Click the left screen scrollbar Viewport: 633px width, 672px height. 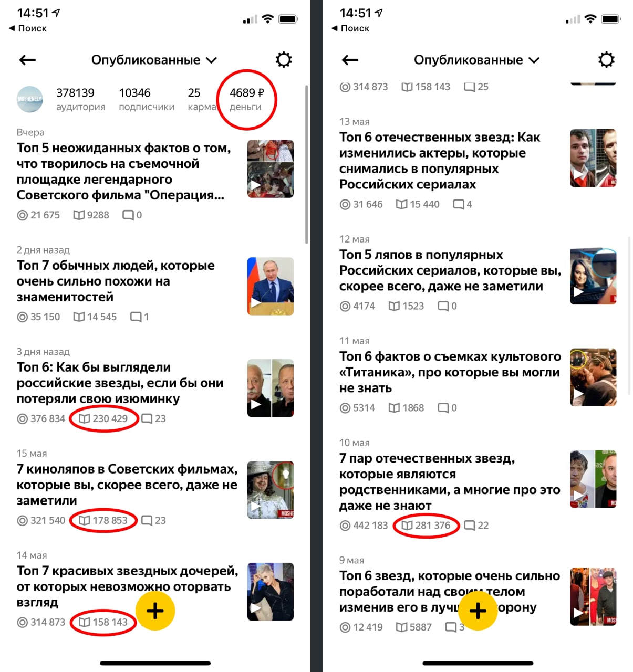(x=306, y=164)
